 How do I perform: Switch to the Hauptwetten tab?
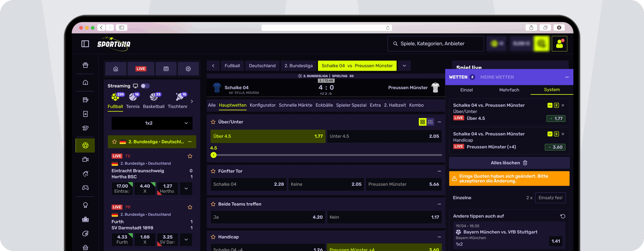(x=233, y=105)
